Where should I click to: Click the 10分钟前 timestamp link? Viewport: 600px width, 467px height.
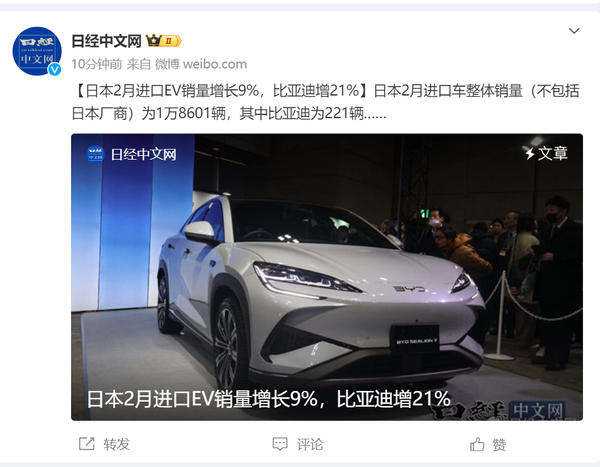click(97, 64)
